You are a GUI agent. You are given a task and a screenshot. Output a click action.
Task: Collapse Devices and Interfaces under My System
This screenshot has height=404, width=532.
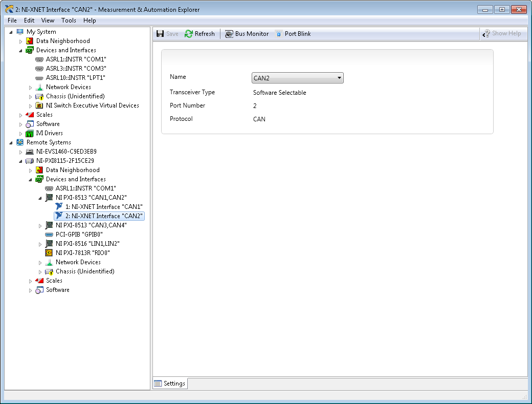click(20, 51)
